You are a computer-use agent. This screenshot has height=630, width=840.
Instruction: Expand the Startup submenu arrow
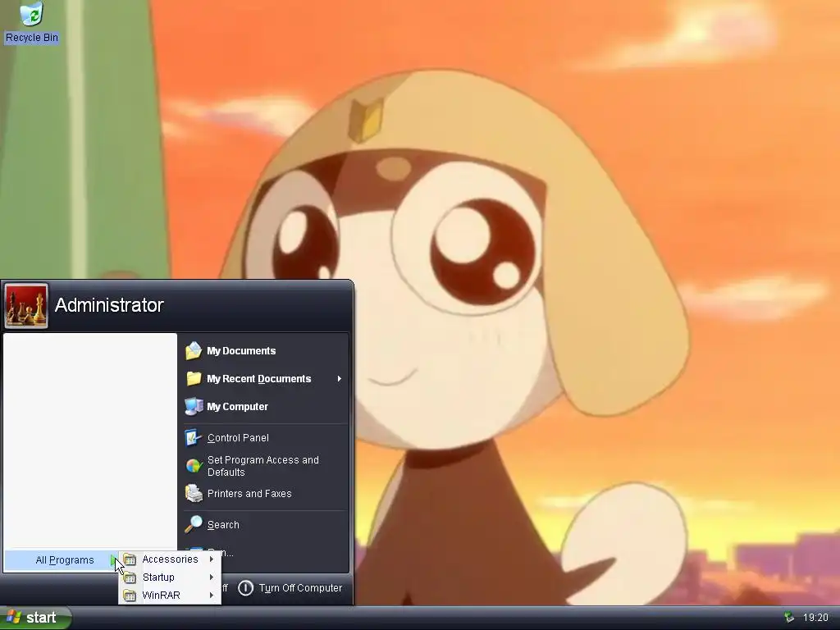tap(212, 577)
